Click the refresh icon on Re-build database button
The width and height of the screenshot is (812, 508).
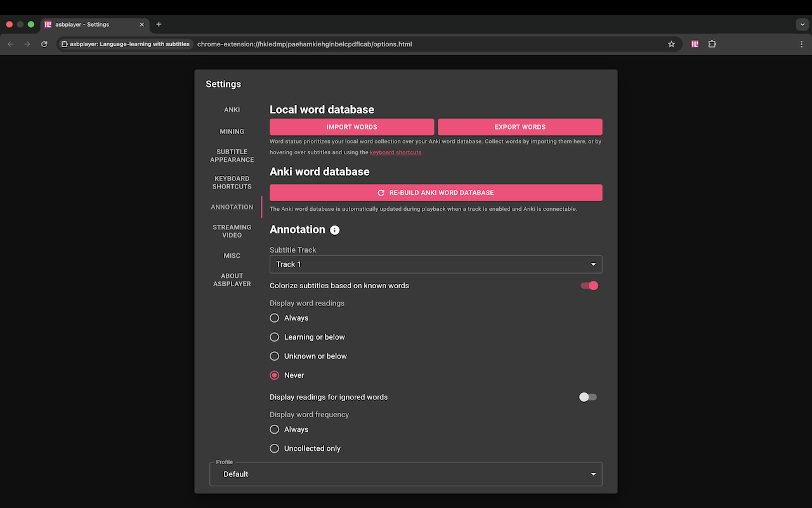click(x=381, y=192)
